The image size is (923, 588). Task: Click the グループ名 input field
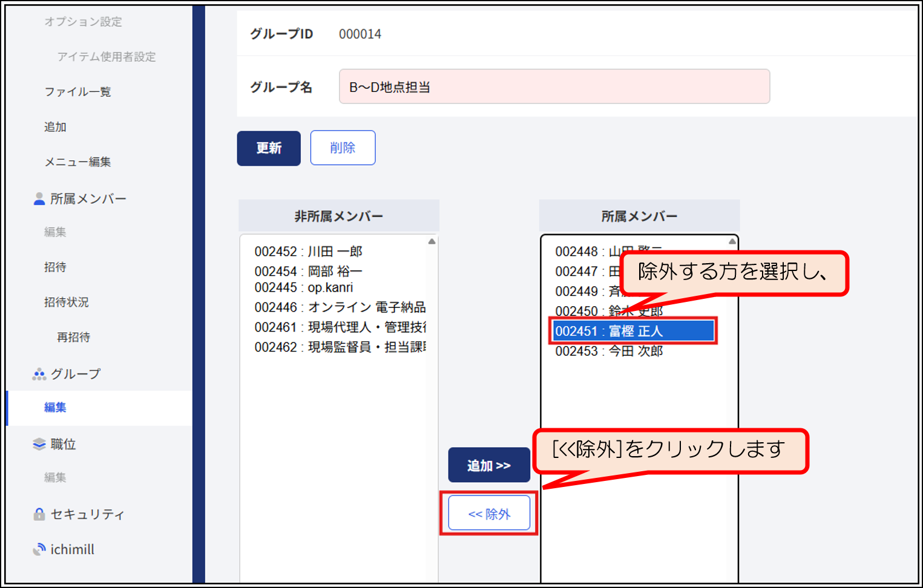(x=554, y=87)
